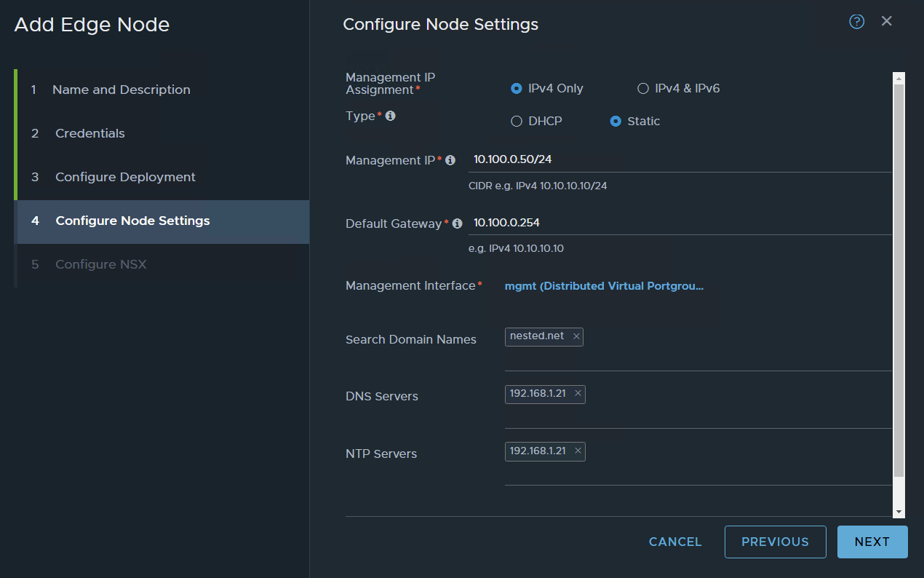Select the IPv4 Only assignment option

(x=517, y=88)
